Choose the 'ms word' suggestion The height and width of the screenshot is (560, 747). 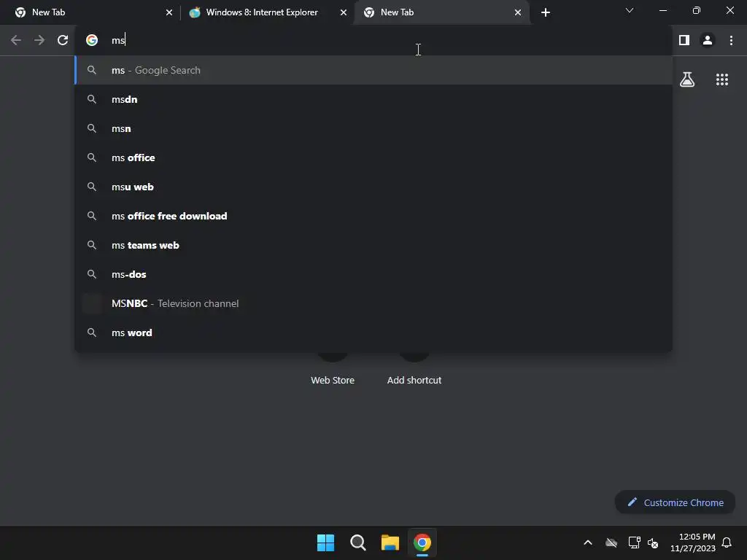coord(373,332)
